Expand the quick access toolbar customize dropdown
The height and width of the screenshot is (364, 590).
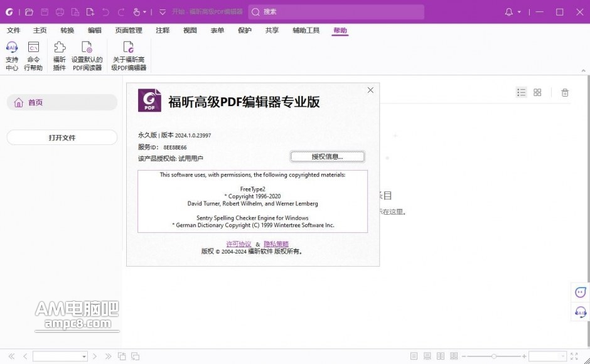tap(163, 12)
